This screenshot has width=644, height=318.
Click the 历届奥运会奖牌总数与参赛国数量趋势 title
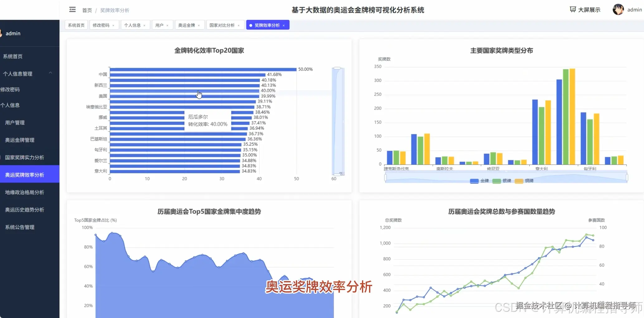point(502,212)
